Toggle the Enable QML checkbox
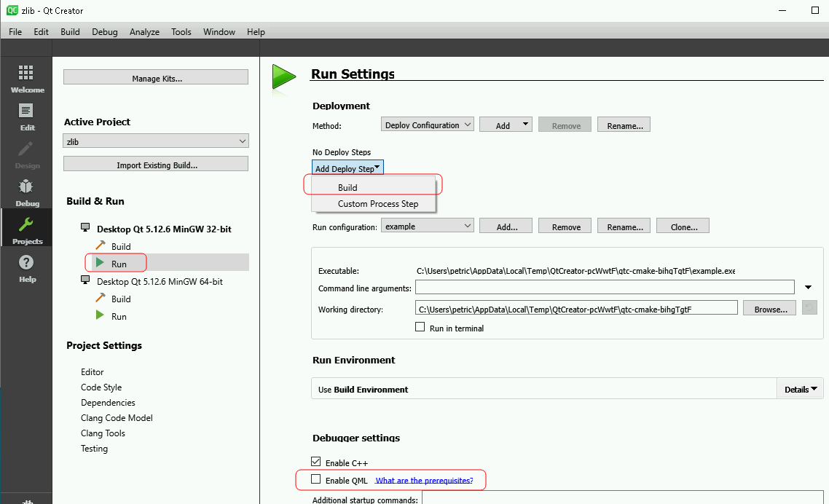829x504 pixels. point(316,479)
